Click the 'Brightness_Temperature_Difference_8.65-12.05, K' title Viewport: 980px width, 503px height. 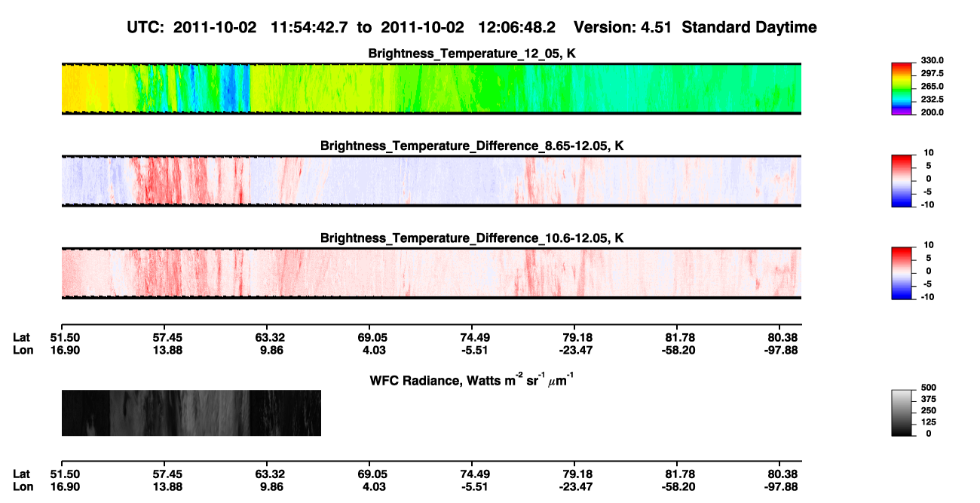click(472, 146)
